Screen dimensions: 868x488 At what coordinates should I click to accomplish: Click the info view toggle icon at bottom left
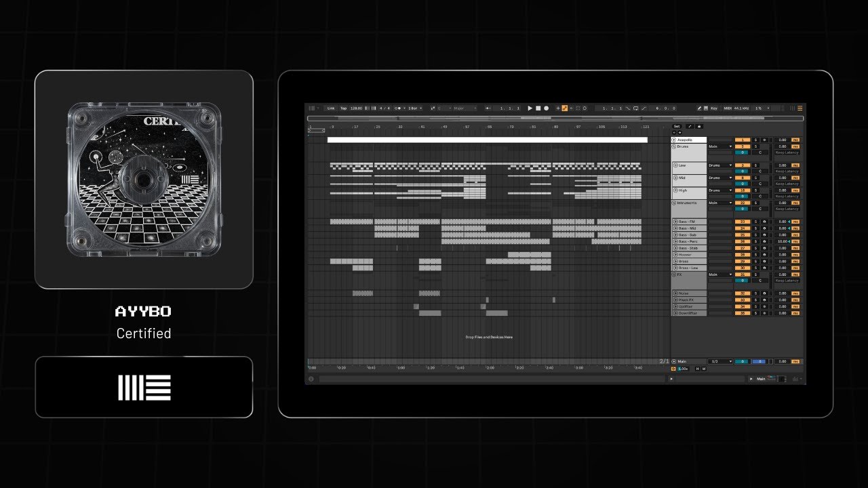pyautogui.click(x=311, y=379)
